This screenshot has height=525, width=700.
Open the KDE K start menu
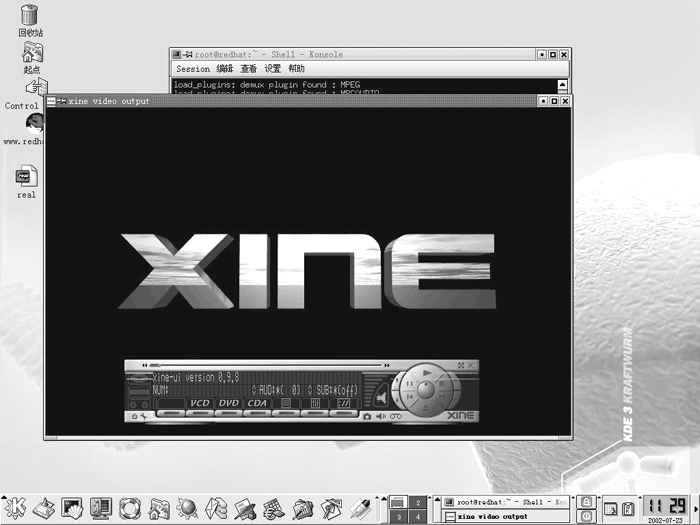click(x=15, y=508)
